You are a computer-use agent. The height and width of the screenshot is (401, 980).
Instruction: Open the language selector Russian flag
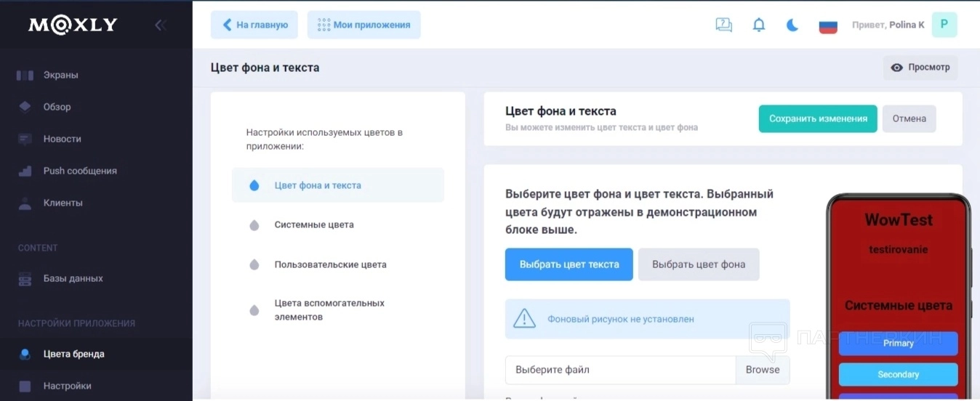(x=828, y=26)
